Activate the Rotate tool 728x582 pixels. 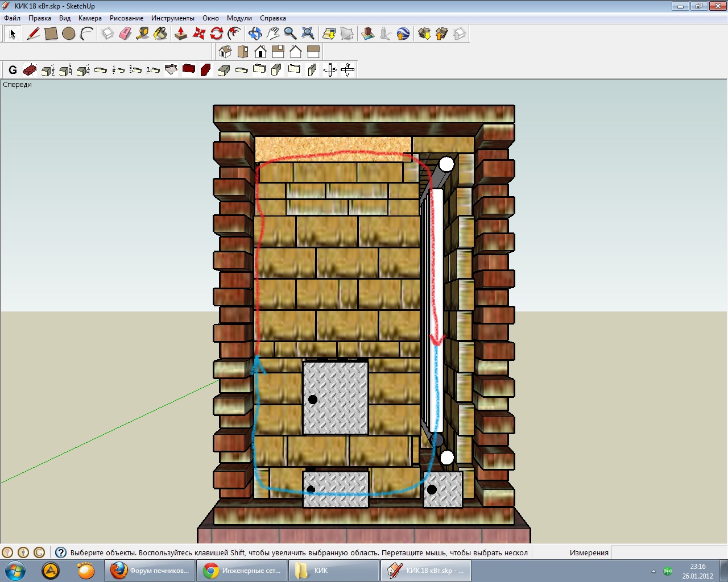(x=216, y=34)
